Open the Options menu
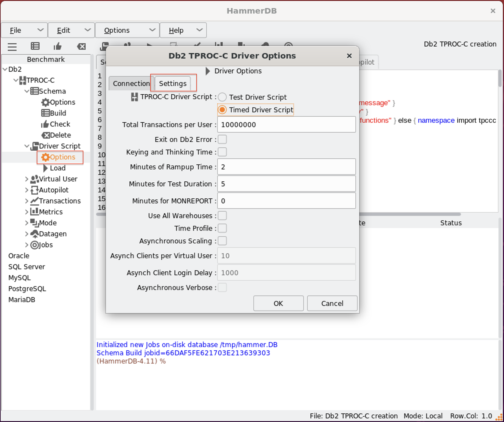 (x=127, y=30)
